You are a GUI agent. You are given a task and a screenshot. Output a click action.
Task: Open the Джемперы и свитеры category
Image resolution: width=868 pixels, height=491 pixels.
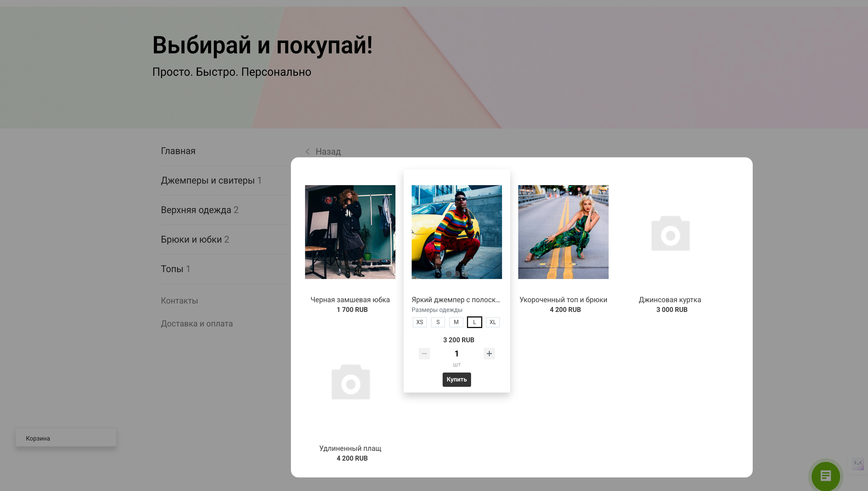pyautogui.click(x=208, y=180)
